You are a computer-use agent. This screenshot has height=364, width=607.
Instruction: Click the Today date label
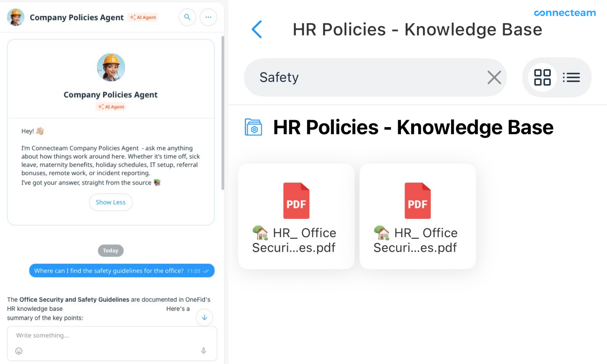pyautogui.click(x=110, y=251)
